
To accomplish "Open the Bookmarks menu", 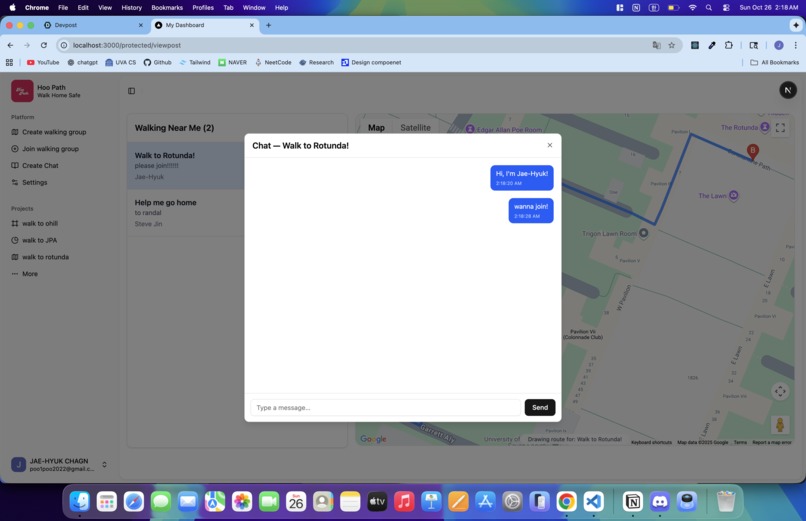I will pos(167,8).
